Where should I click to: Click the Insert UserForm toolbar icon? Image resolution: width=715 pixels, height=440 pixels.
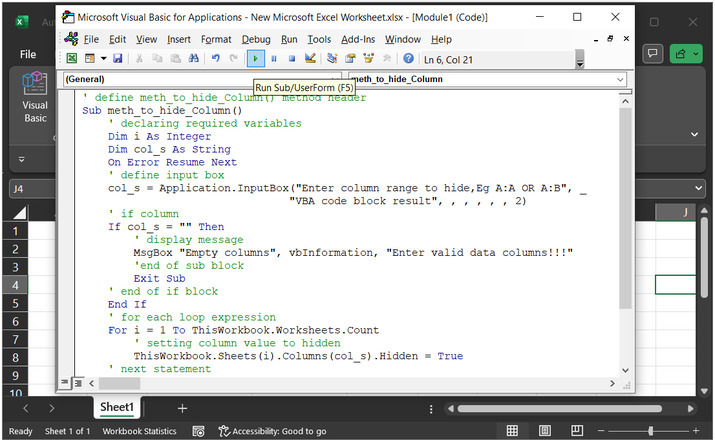click(x=90, y=58)
